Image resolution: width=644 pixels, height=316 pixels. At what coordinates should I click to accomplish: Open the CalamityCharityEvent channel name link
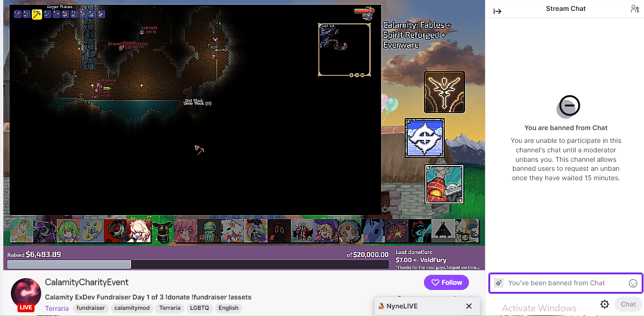pos(87,282)
